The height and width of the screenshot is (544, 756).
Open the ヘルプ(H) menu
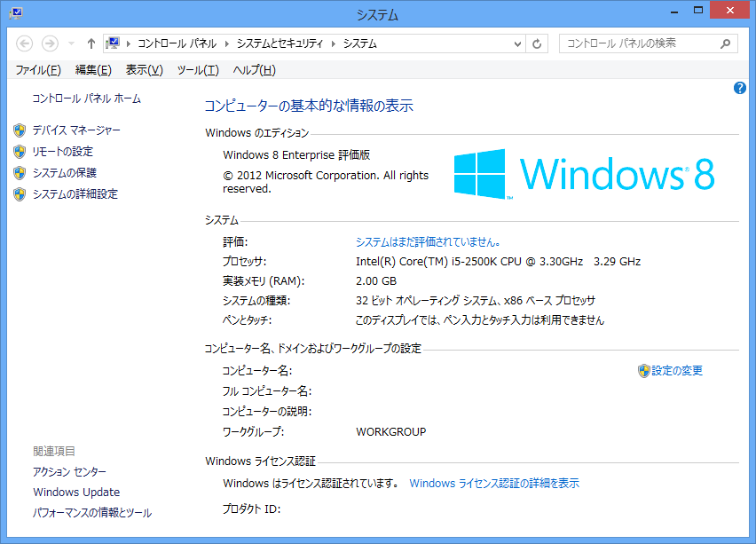pyautogui.click(x=254, y=70)
